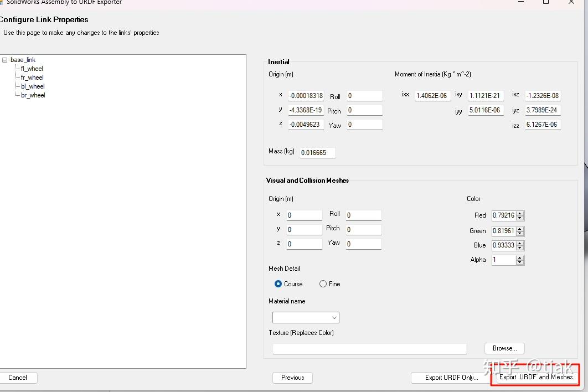Select the fl_wheel link
Viewport: 588px width, 392px height.
31,69
